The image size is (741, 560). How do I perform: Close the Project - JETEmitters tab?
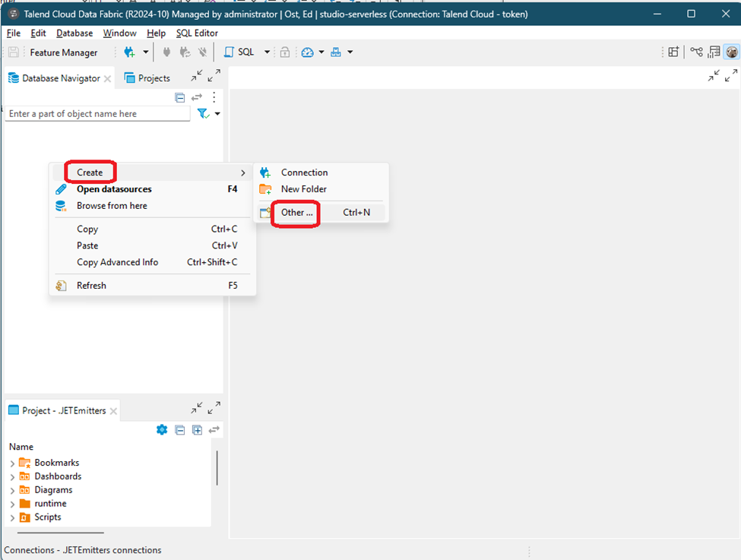pyautogui.click(x=113, y=411)
